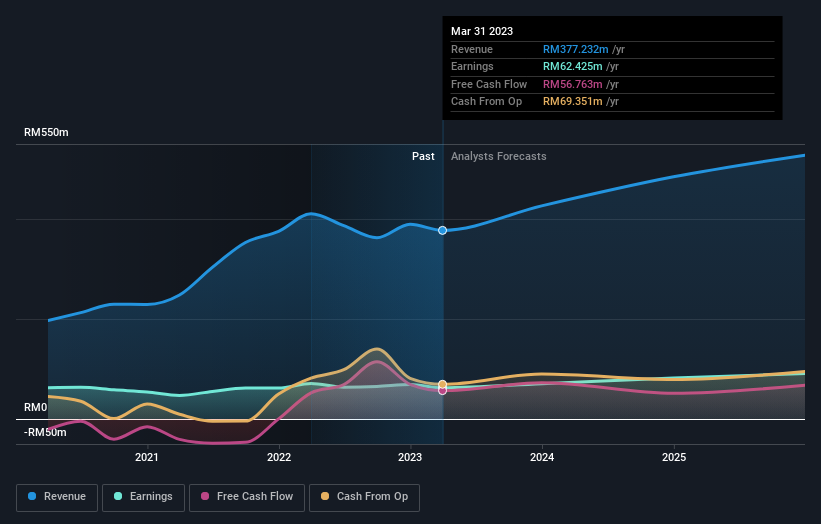This screenshot has height=524, width=821.
Task: Click the 2024 x-axis label
Action: [542, 458]
